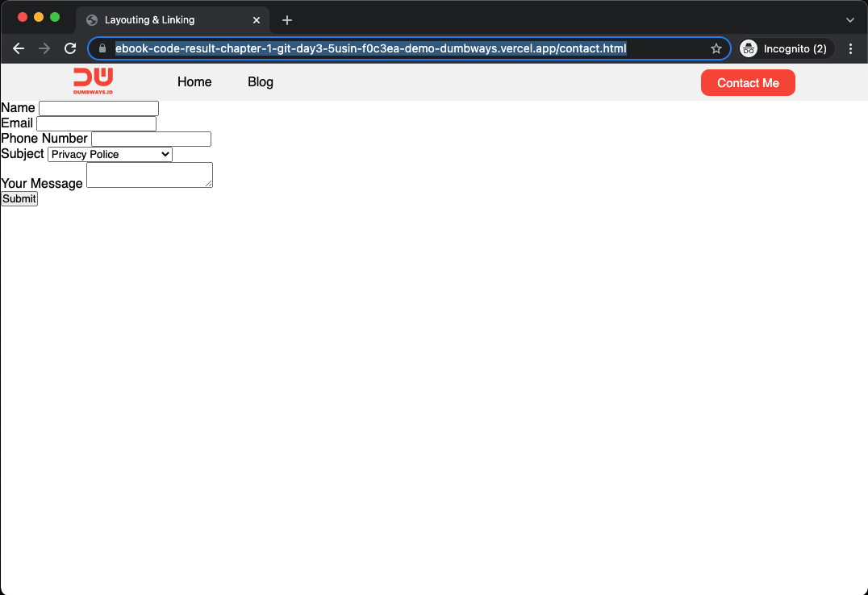Go to the Home nav link
The image size is (868, 595).
pyautogui.click(x=194, y=82)
